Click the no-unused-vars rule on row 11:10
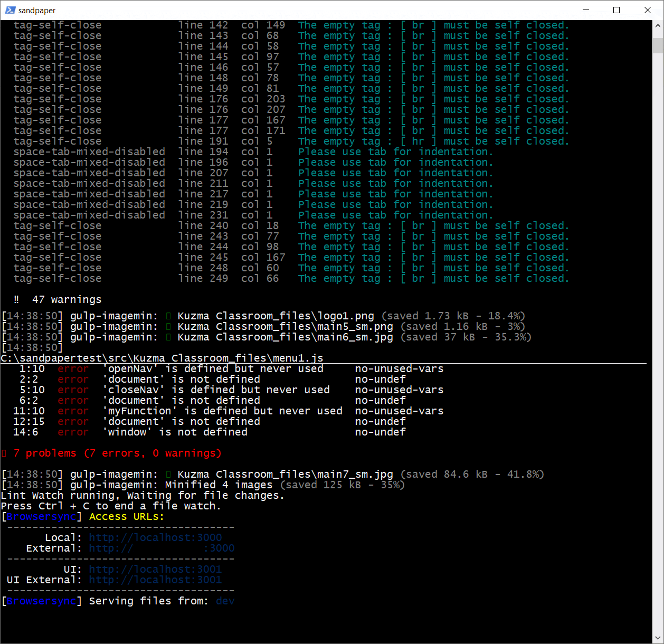This screenshot has height=644, width=664. point(399,411)
